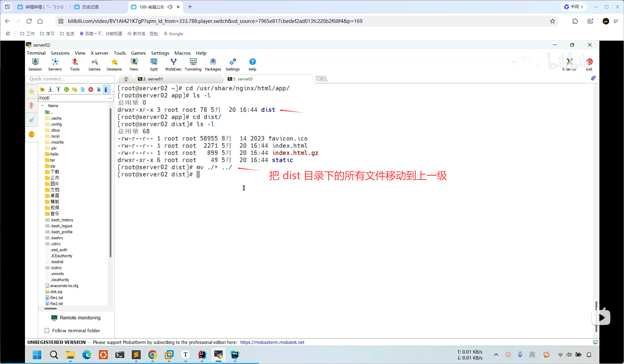Click the paperclip attach icon
The width and height of the screenshot is (624, 364).
[x=593, y=78]
